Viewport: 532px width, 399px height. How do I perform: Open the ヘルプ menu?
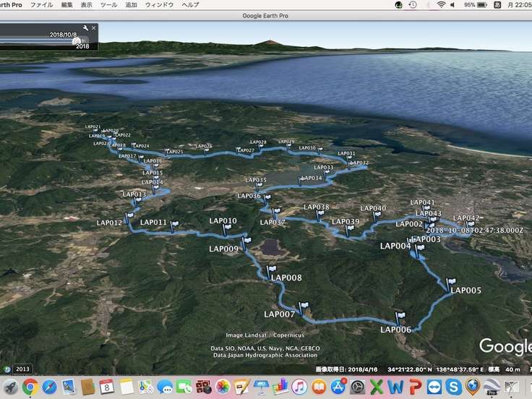click(x=190, y=4)
